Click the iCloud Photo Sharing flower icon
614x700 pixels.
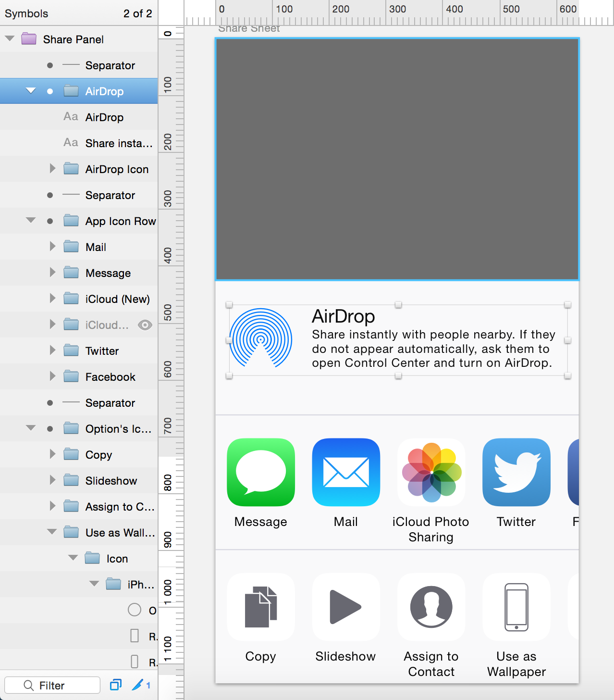pyautogui.click(x=431, y=472)
